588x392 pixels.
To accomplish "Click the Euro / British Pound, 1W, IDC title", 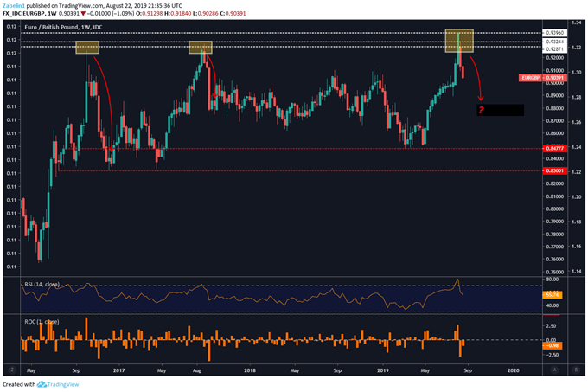I will (63, 27).
